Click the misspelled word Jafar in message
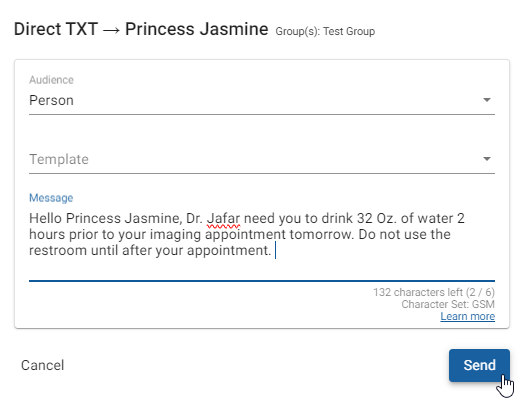The width and height of the screenshot is (530, 398). click(223, 218)
